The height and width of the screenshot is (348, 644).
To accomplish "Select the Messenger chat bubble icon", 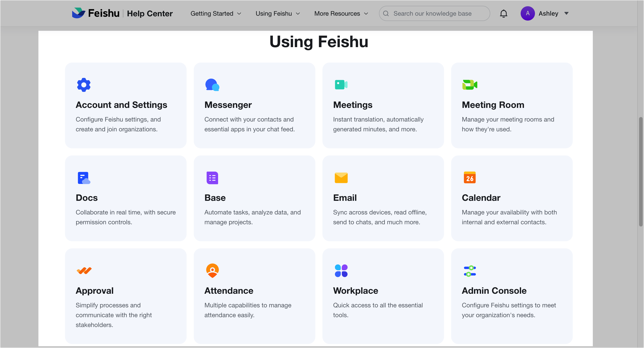I will pyautogui.click(x=212, y=85).
